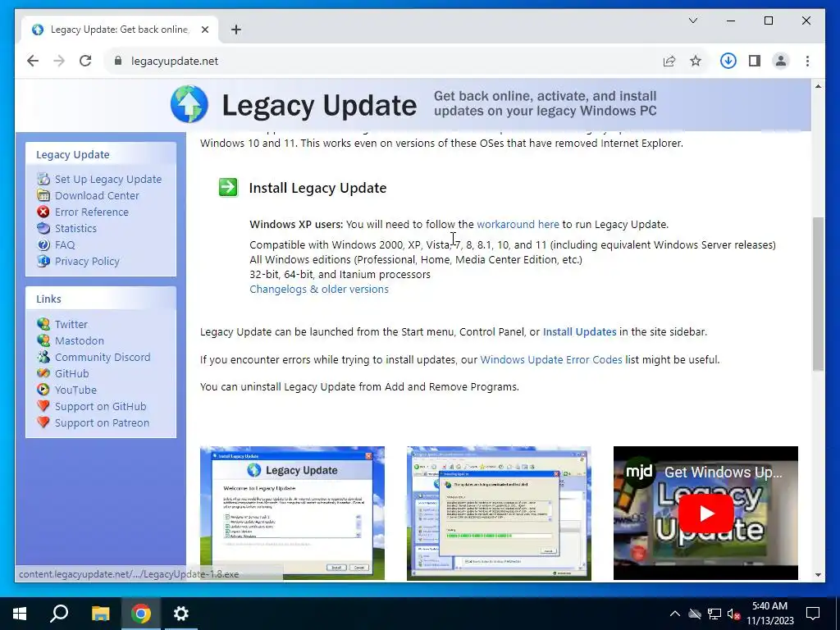Reload the page with the refresh icon

click(x=85, y=61)
